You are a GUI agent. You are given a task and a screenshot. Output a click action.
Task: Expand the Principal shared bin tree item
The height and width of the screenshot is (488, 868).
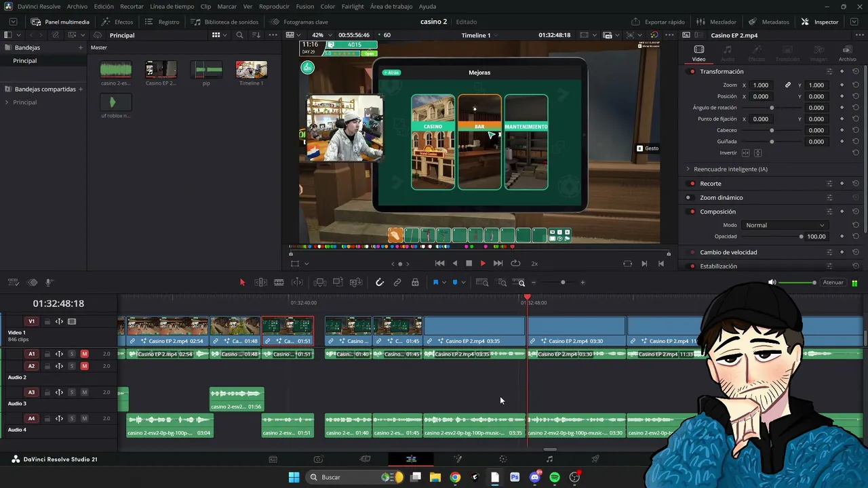[7, 102]
